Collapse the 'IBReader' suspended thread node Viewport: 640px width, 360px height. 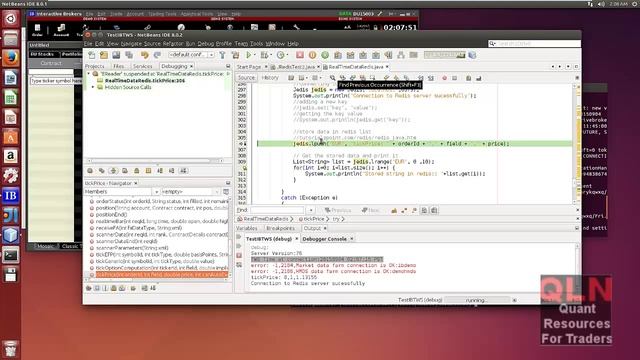(89, 74)
